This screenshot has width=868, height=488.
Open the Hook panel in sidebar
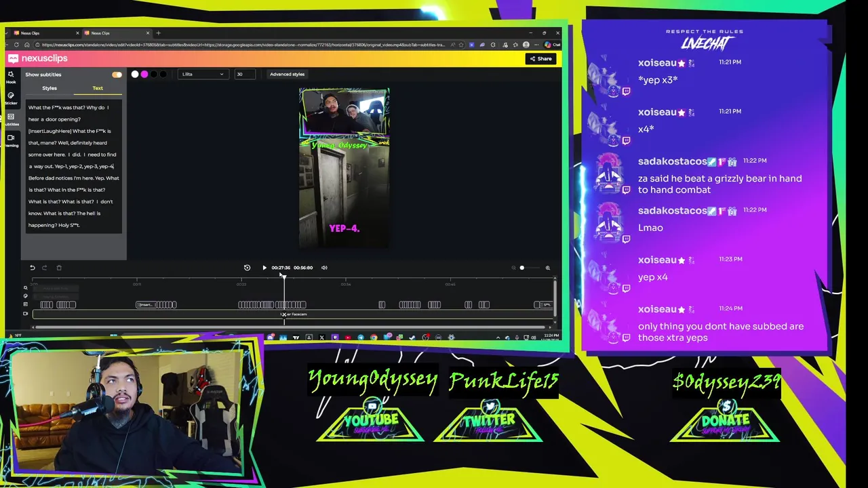(x=11, y=77)
